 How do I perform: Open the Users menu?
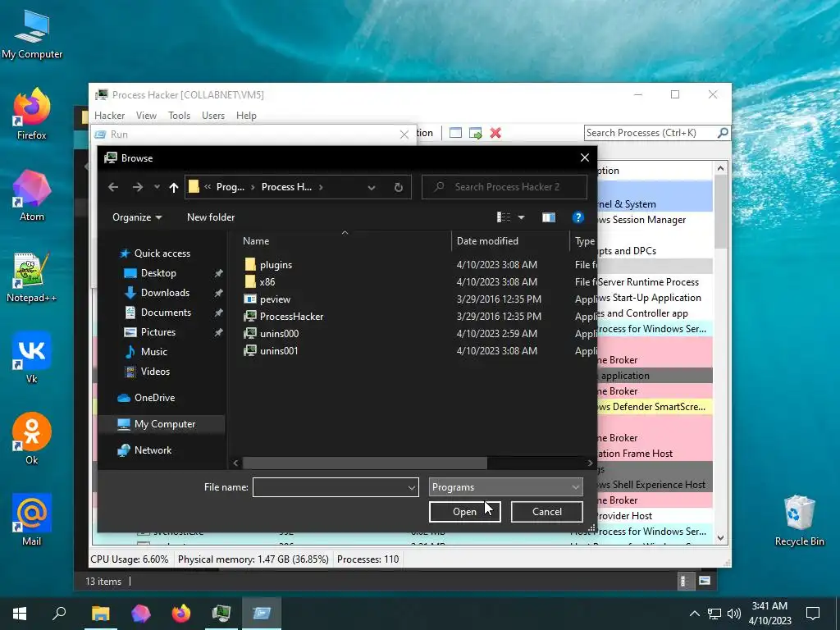click(x=213, y=116)
